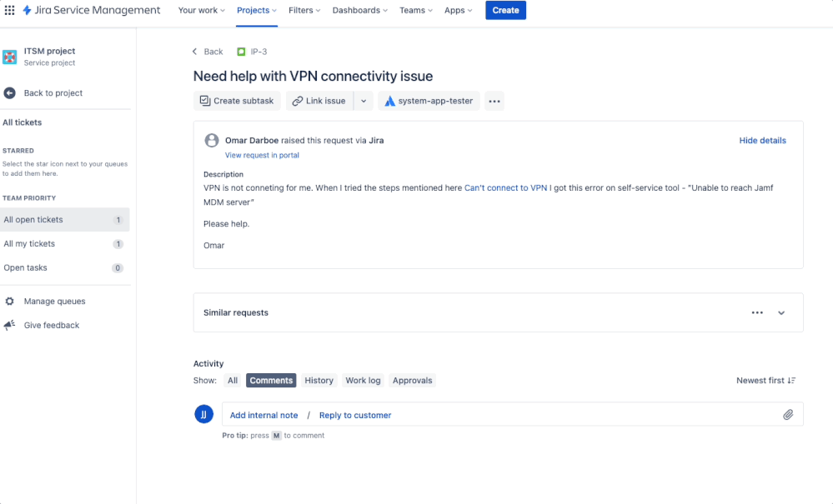Open the app switcher grid icon
This screenshot has width=833, height=504.
[9, 10]
